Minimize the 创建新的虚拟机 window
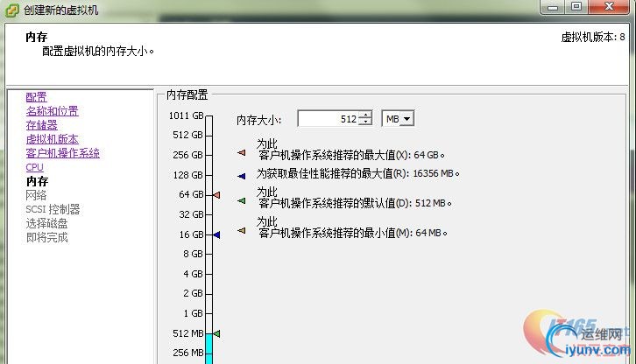Image resolution: width=636 pixels, height=364 pixels. [553, 7]
